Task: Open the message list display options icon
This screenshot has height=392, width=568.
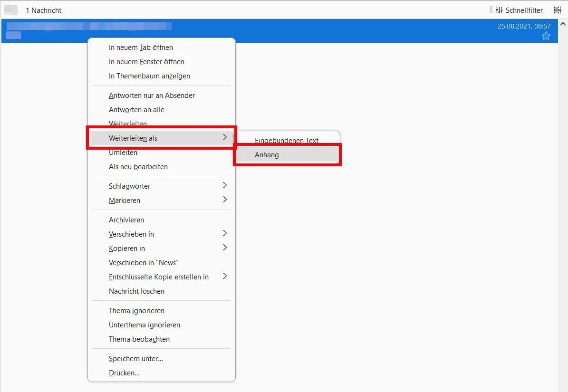Action: tap(557, 10)
